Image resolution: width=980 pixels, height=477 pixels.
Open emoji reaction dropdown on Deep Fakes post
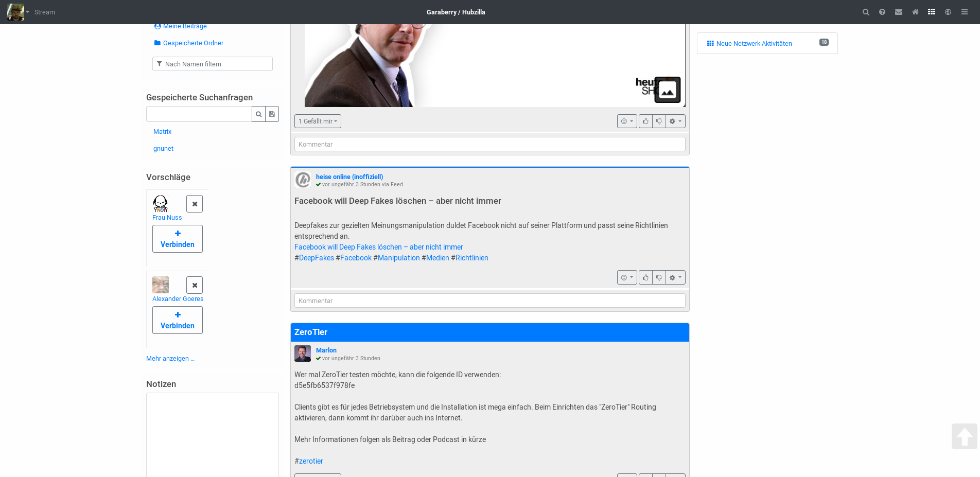tap(627, 278)
